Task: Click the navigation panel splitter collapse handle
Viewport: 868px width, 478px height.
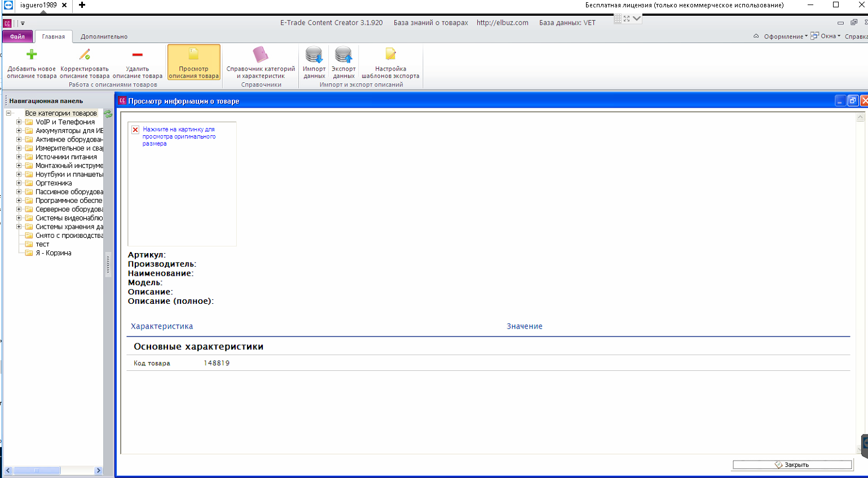Action: click(x=108, y=265)
